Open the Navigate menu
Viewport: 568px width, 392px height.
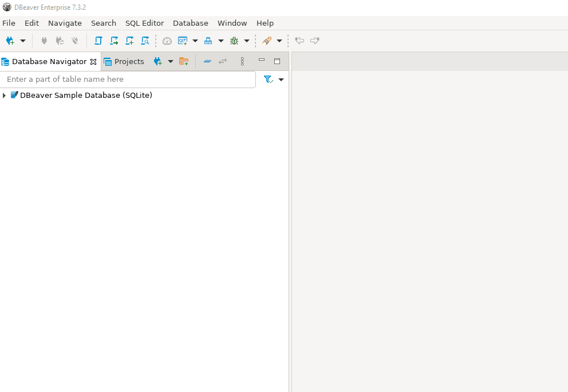point(65,23)
